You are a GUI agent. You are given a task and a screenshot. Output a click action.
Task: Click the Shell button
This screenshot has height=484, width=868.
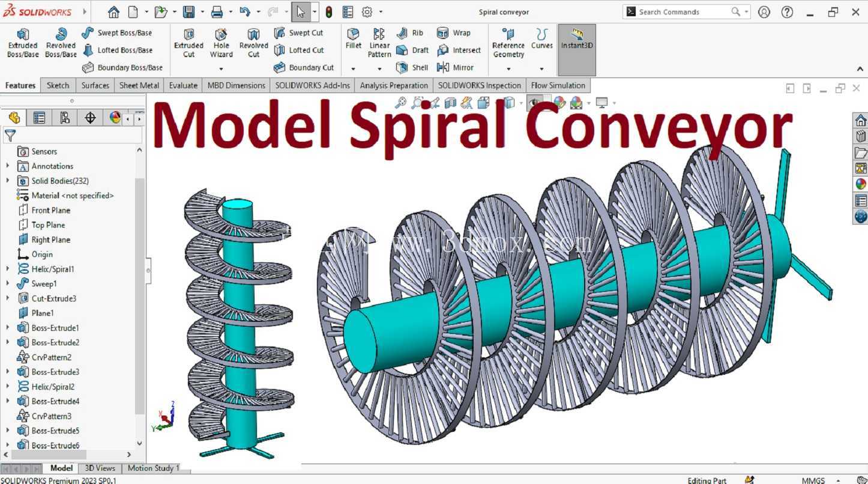point(412,68)
